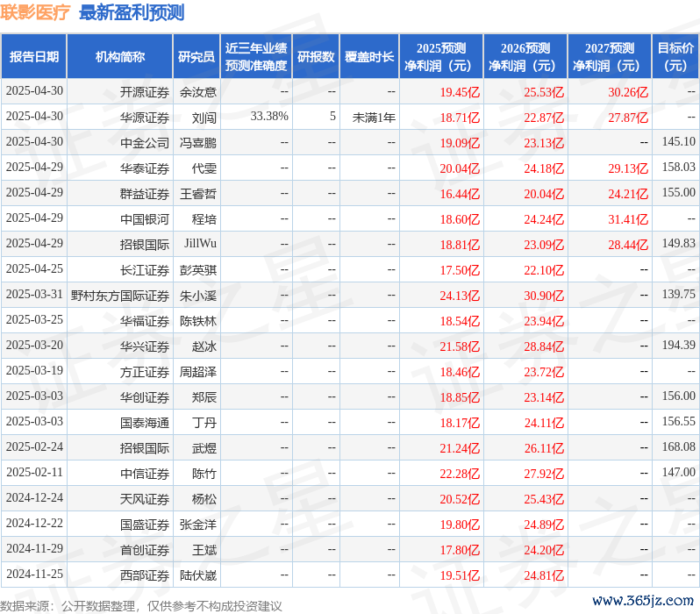
Task: Click target price 145.10
Action: [x=679, y=141]
